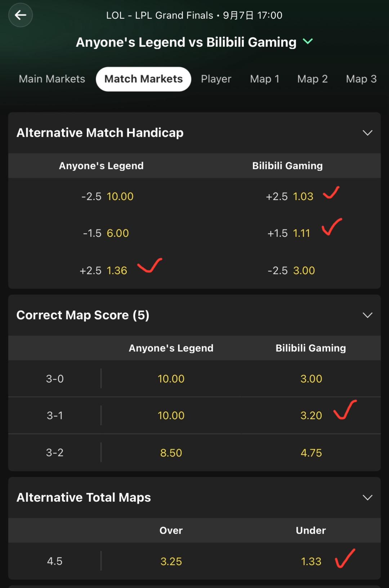Switch to the Main Markets tab
The image size is (389, 588).
point(52,79)
